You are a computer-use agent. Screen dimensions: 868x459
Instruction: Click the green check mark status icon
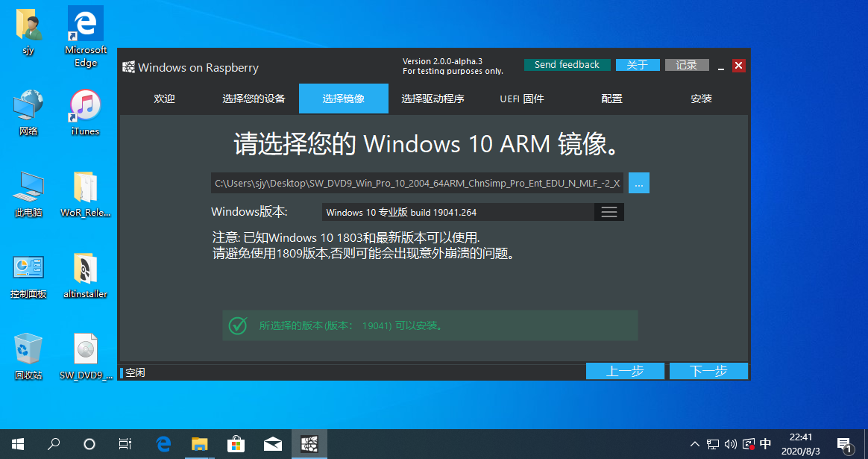238,325
